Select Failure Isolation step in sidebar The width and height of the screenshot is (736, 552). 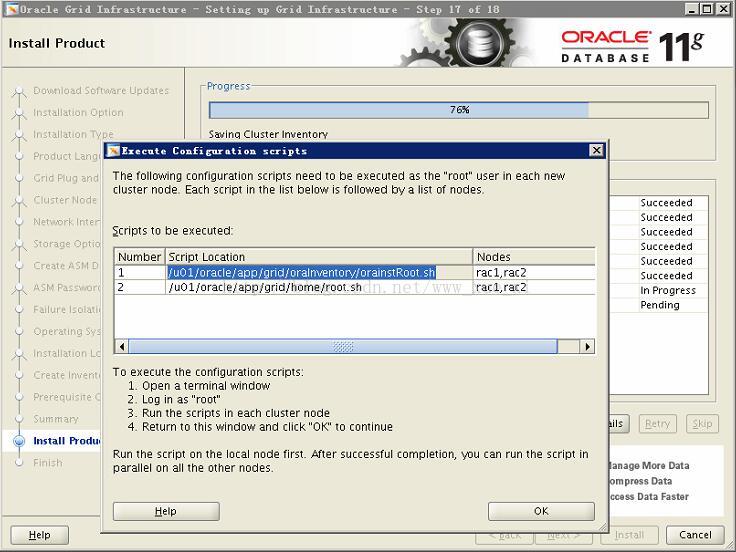tap(67, 310)
